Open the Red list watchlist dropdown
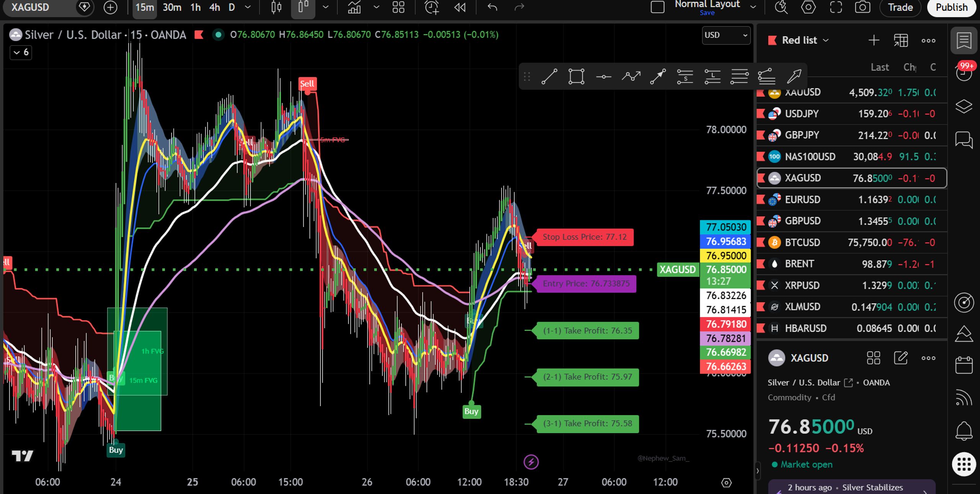Viewport: 980px width, 494px height. (805, 40)
